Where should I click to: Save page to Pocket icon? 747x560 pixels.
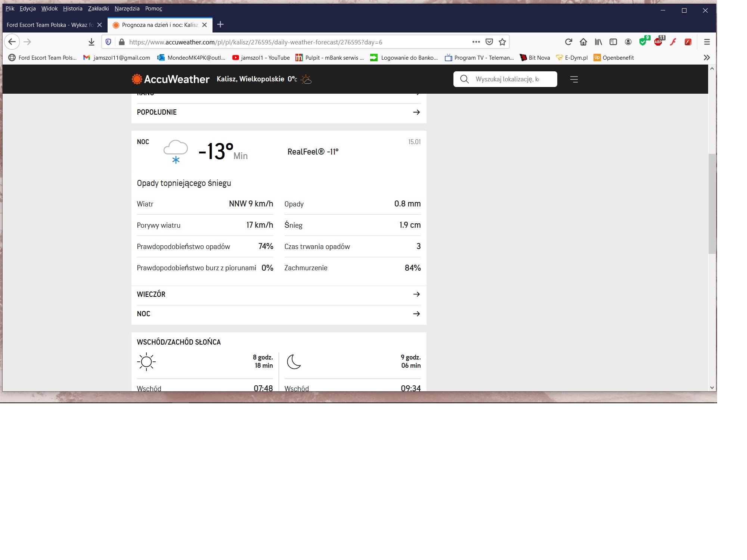click(x=489, y=42)
